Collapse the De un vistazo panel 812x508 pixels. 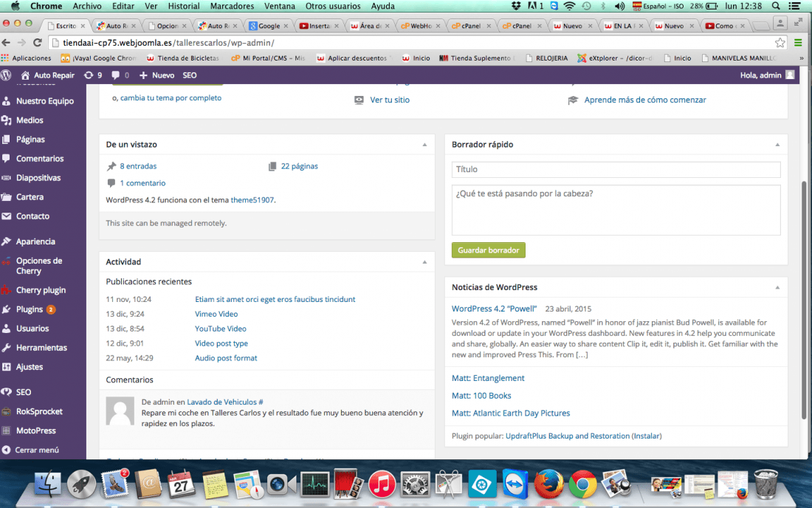424,145
